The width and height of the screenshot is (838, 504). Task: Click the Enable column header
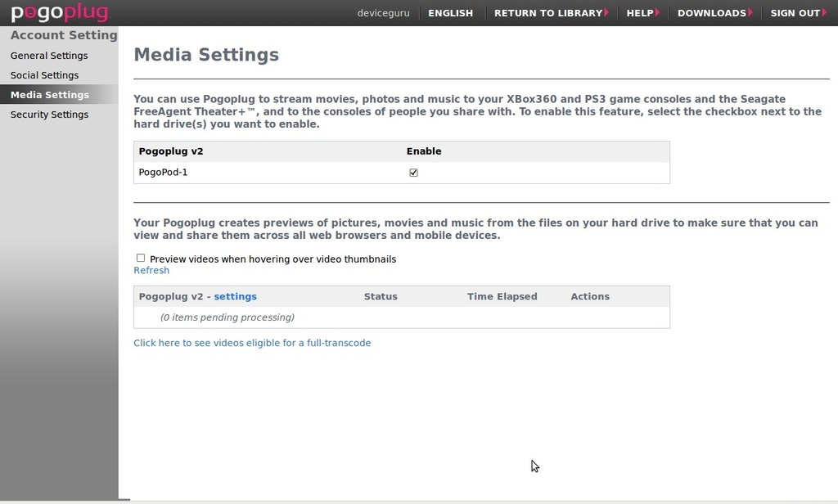(x=424, y=151)
